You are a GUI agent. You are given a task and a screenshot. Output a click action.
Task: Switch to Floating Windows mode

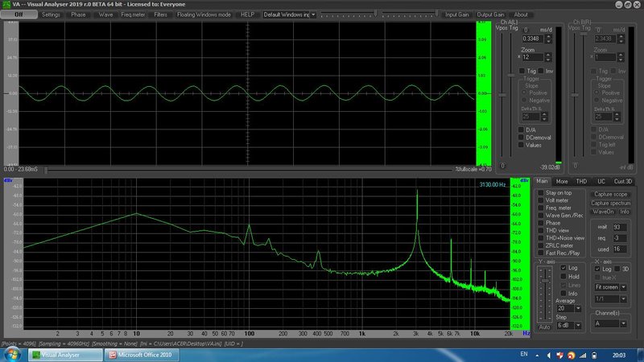point(204,14)
